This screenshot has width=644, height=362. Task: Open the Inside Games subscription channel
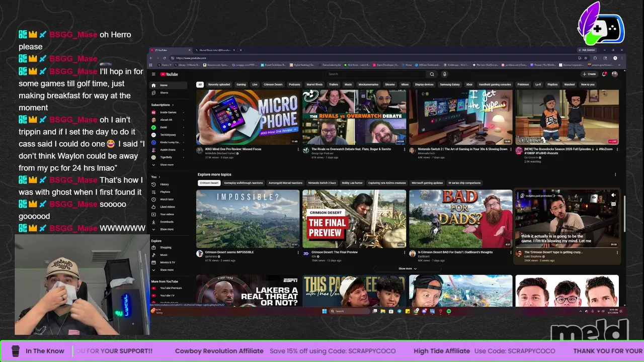pyautogui.click(x=169, y=113)
